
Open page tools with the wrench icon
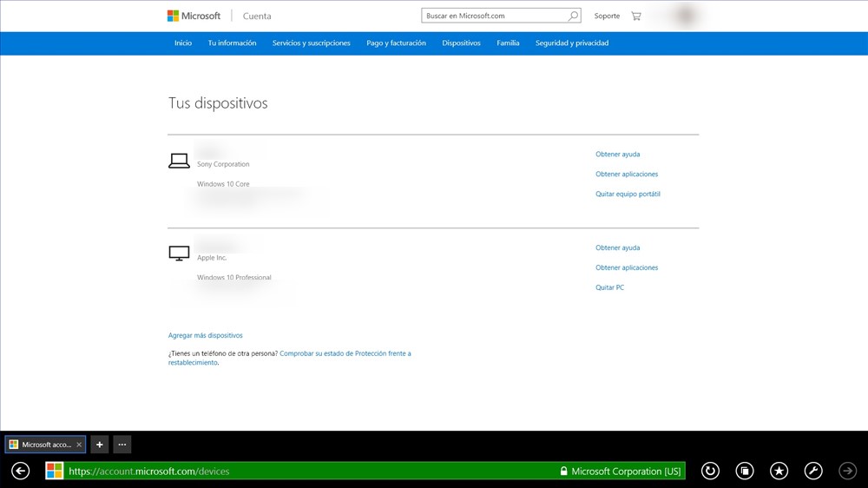(x=813, y=471)
